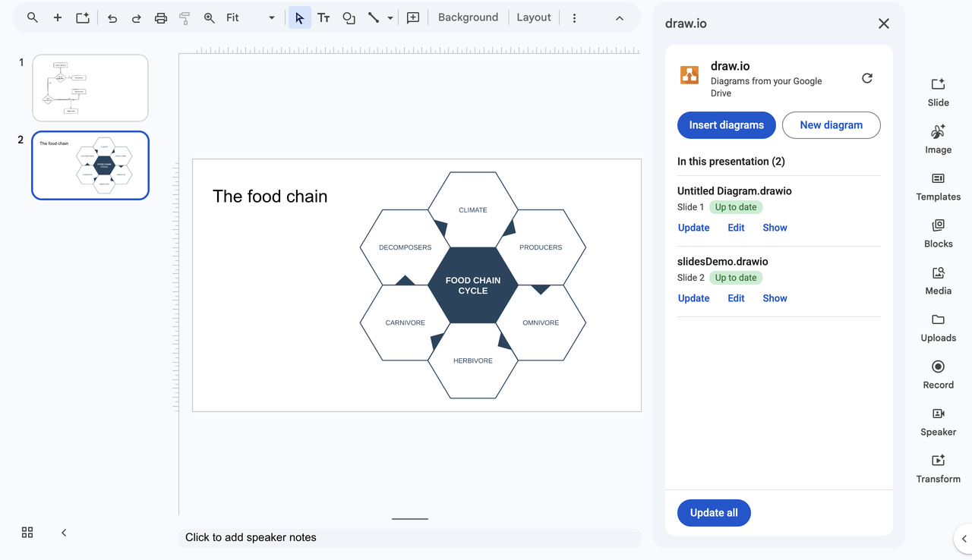Open the Slide sidebar tab
The width and height of the screenshot is (972, 560).
pos(938,92)
